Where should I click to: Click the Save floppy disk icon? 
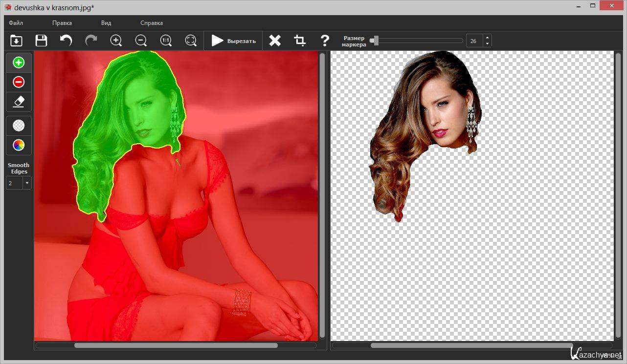coord(41,41)
